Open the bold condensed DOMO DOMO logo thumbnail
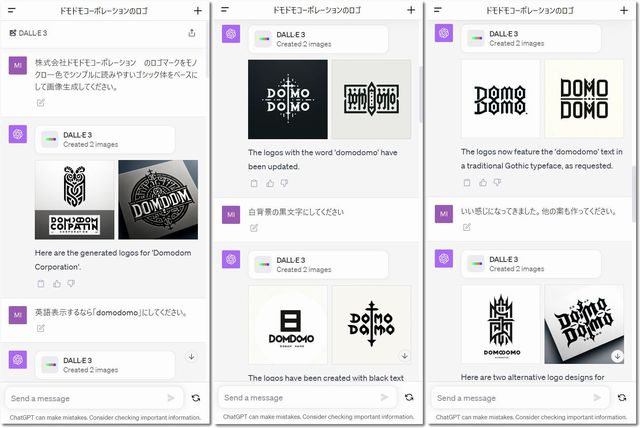Screen dimensions: 640x428 coord(584,99)
